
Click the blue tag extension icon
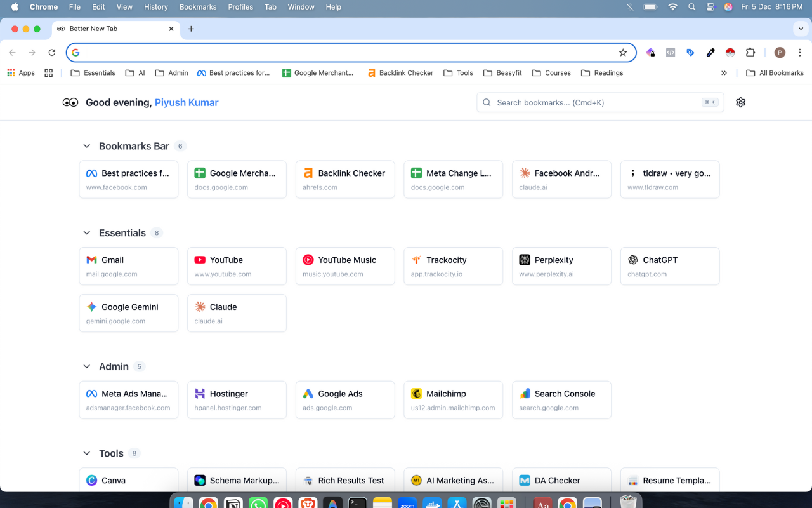690,52
